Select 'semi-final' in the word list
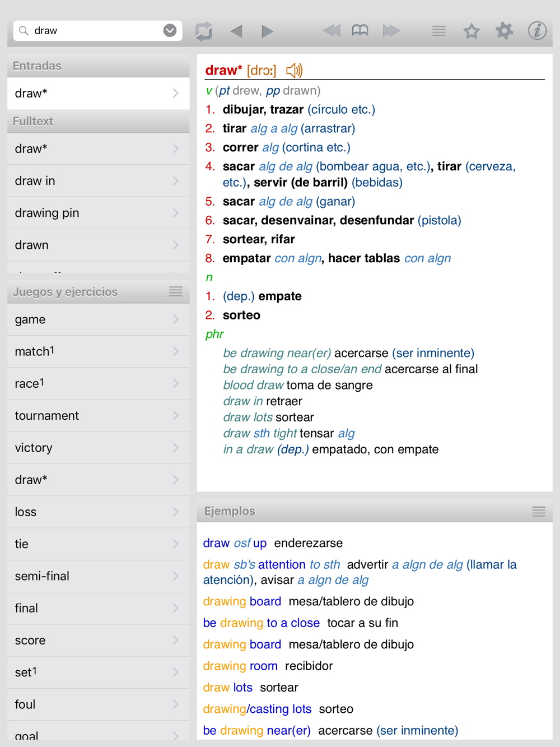The height and width of the screenshot is (747, 560). (x=99, y=576)
